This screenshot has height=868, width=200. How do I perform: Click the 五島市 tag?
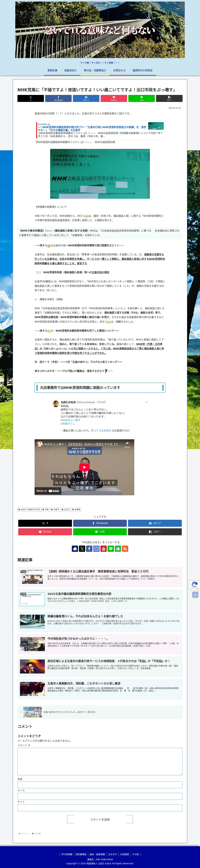55,509
